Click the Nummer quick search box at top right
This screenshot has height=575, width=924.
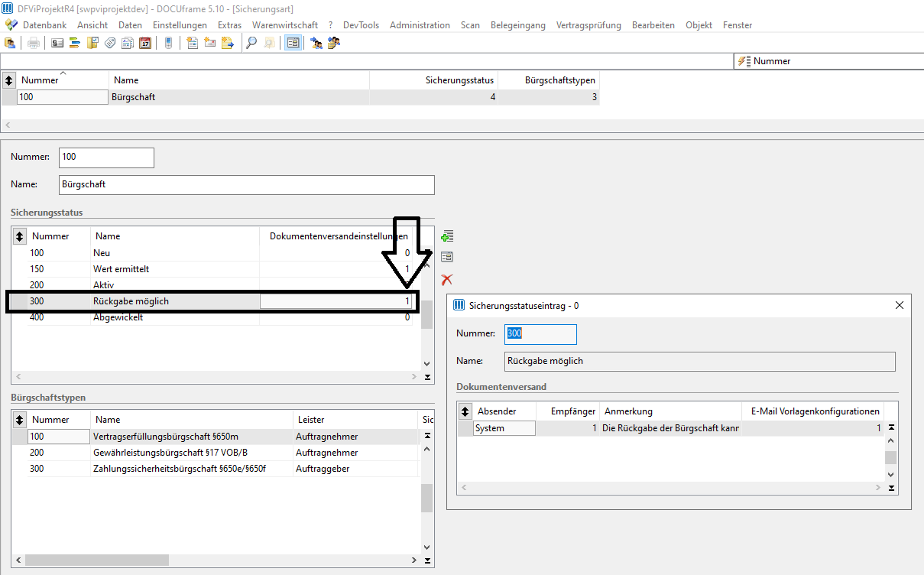tap(828, 61)
